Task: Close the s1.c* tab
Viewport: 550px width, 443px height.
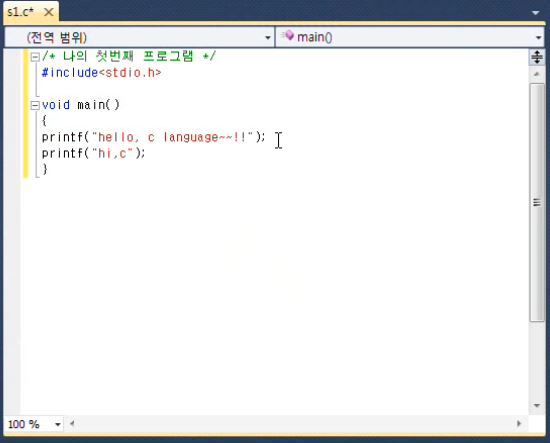Action: pos(49,12)
